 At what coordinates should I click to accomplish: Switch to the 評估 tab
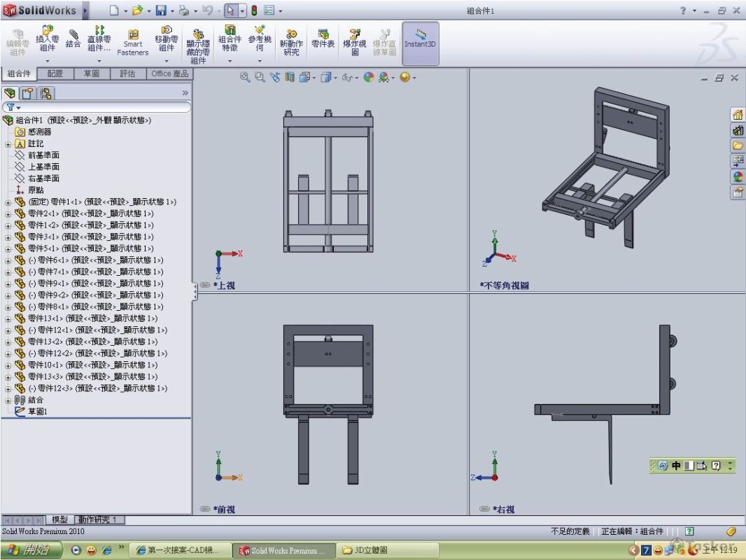point(127,73)
